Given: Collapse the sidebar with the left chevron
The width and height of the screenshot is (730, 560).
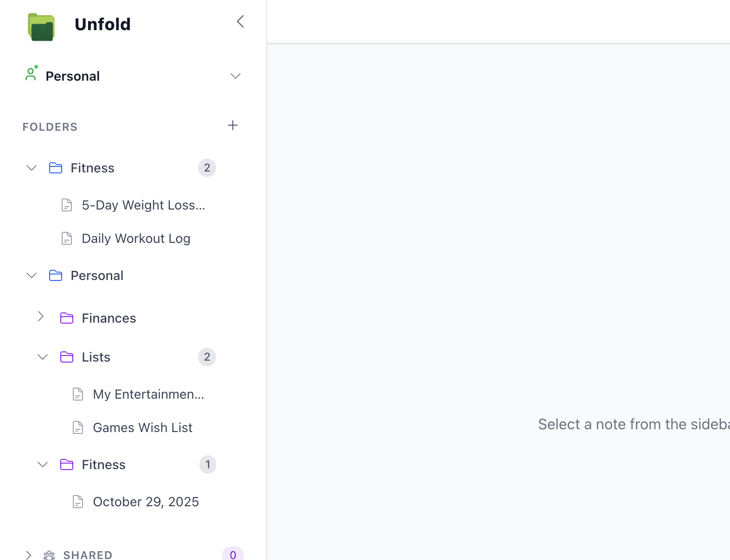Looking at the screenshot, I should click(x=240, y=21).
